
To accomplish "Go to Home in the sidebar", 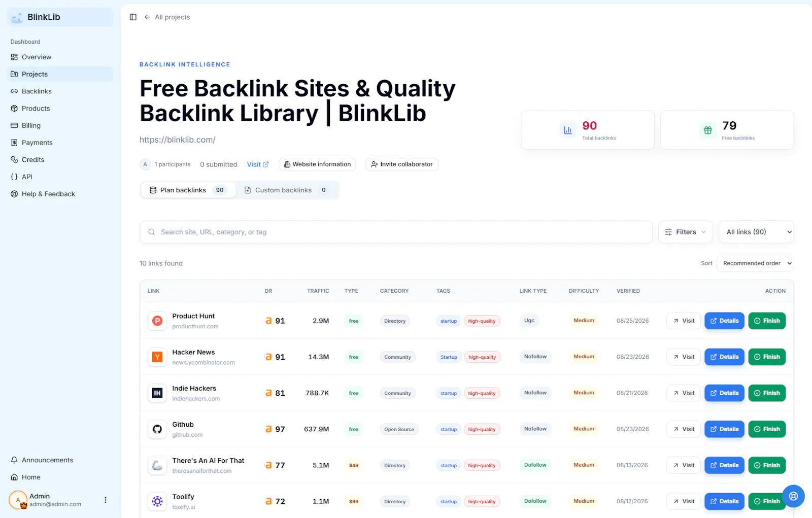I will point(60,477).
